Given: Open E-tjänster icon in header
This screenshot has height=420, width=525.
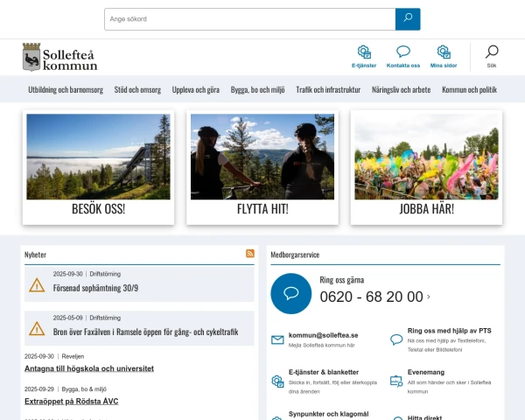Looking at the screenshot, I should pyautogui.click(x=364, y=52).
